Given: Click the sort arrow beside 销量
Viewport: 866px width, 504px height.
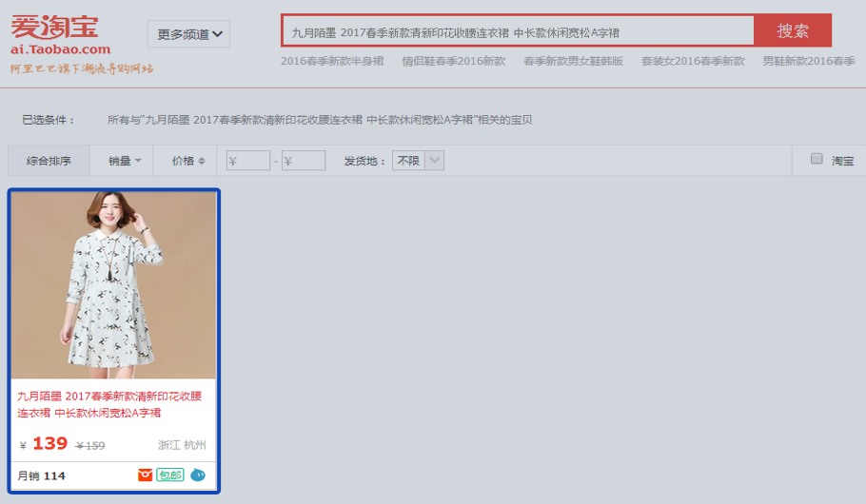Looking at the screenshot, I should [138, 161].
